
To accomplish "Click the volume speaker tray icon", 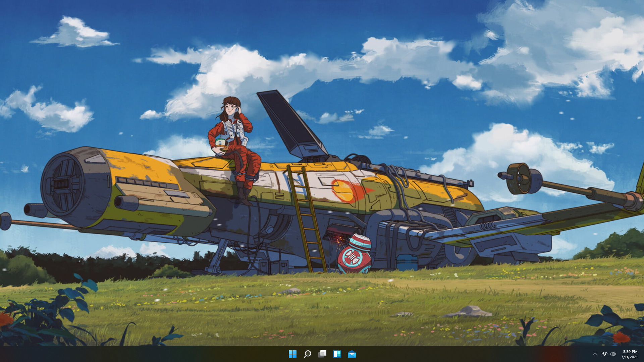I will pos(613,354).
